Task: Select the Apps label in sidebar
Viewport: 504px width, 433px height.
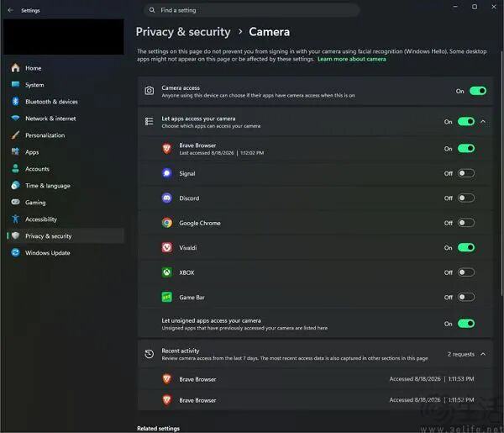Action: [x=32, y=152]
